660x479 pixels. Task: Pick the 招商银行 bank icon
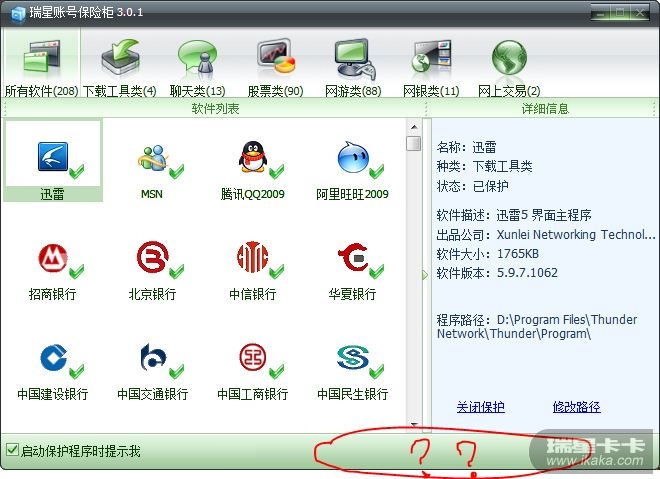coord(53,258)
